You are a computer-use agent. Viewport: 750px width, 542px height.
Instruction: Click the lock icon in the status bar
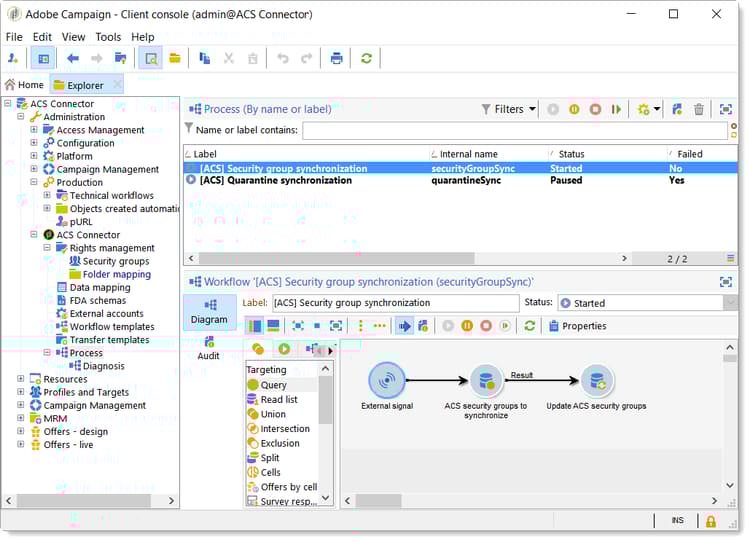710,521
